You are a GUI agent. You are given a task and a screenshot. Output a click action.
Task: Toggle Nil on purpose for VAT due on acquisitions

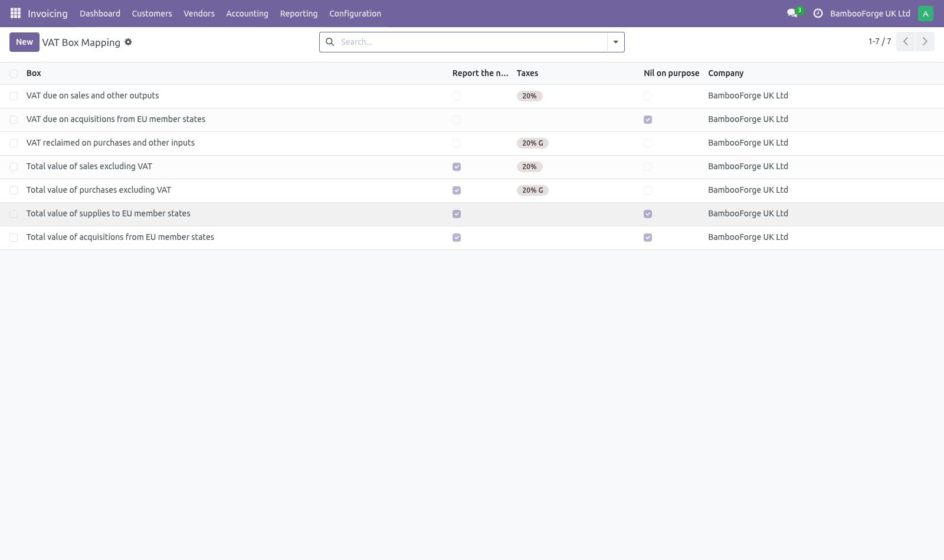pyautogui.click(x=648, y=120)
